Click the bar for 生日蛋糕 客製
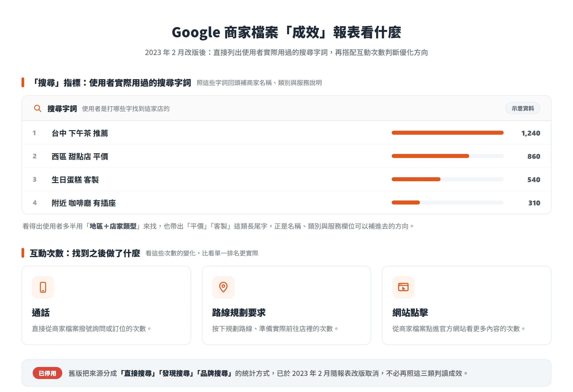 [447, 179]
